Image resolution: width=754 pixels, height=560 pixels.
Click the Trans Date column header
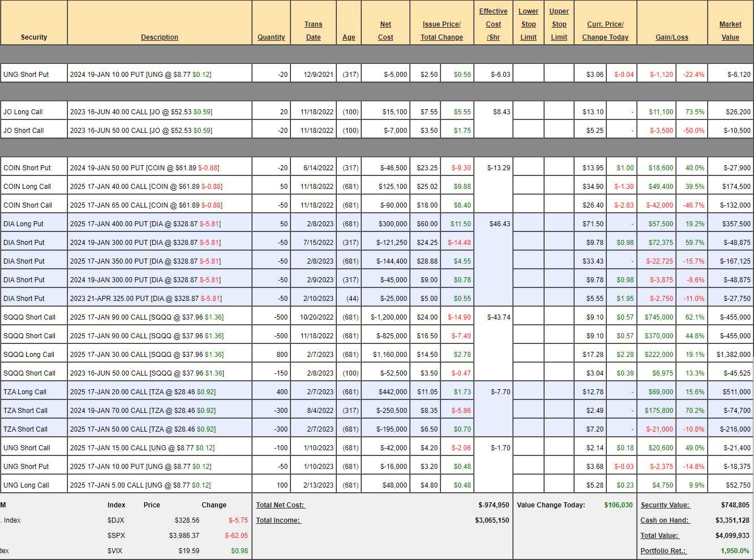[x=313, y=31]
